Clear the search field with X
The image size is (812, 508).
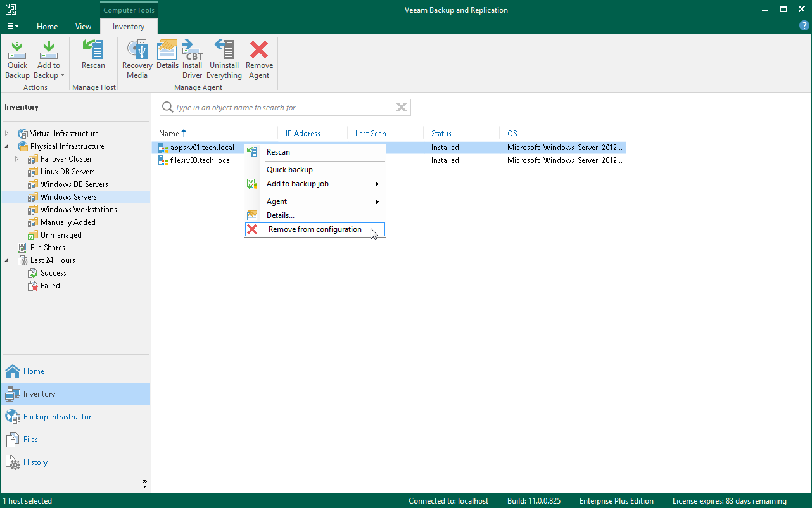tap(402, 108)
